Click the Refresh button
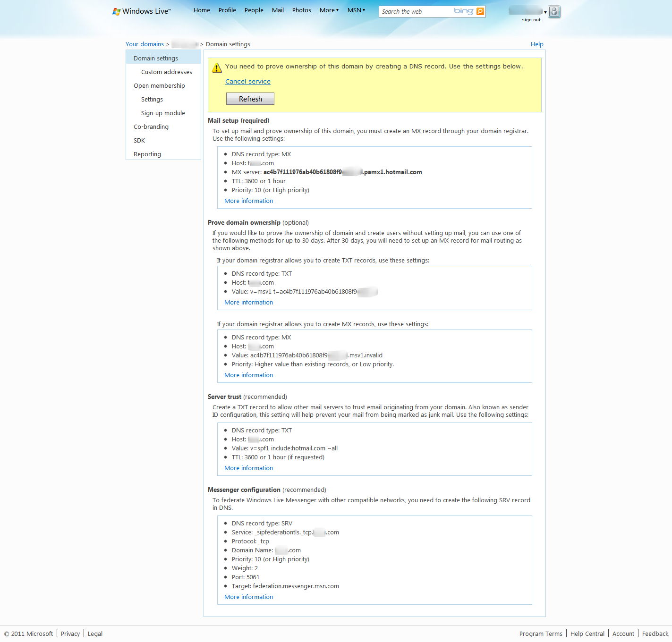 (250, 99)
